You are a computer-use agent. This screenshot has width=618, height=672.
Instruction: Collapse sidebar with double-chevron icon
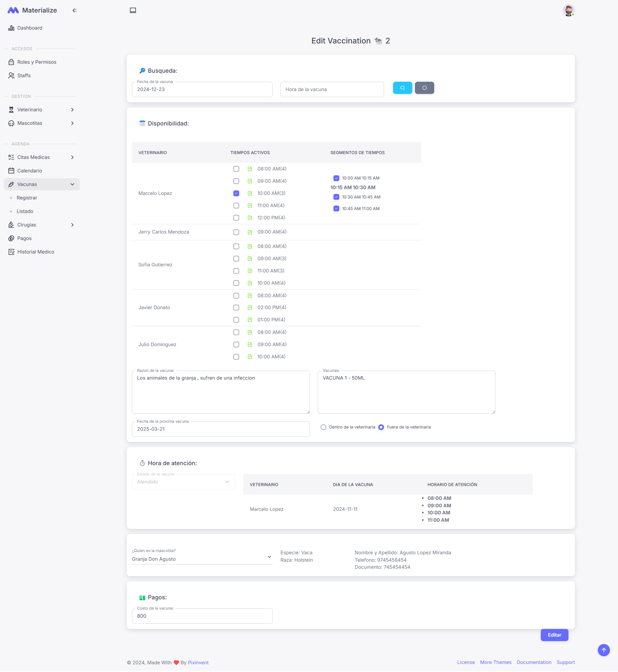click(74, 10)
